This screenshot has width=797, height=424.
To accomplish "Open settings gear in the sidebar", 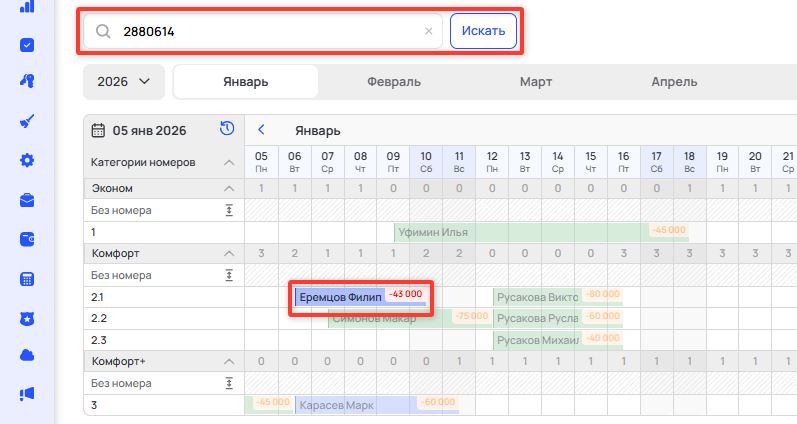I will [x=27, y=160].
